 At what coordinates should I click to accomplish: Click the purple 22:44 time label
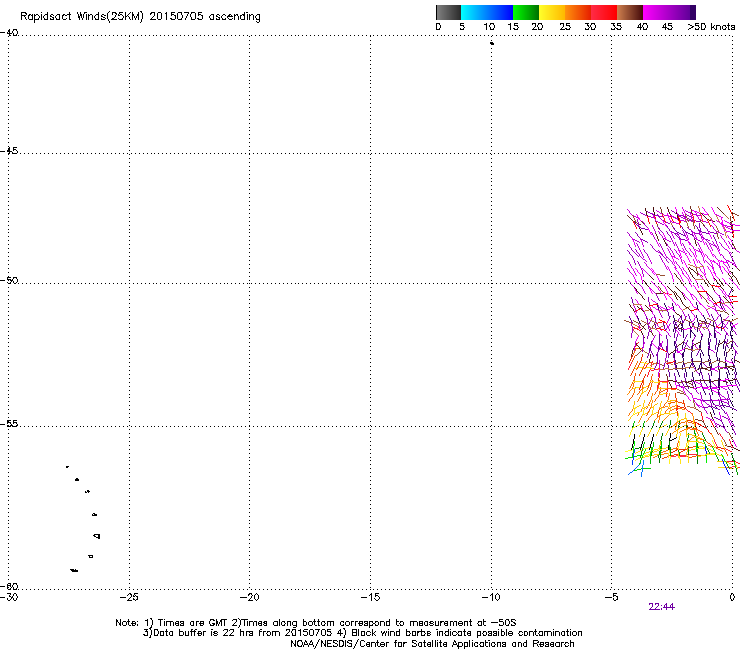[661, 607]
